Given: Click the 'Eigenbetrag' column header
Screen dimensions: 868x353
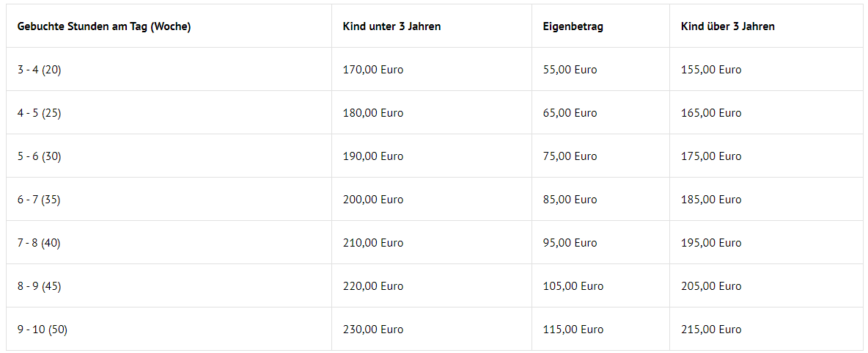Looking at the screenshot, I should [573, 26].
